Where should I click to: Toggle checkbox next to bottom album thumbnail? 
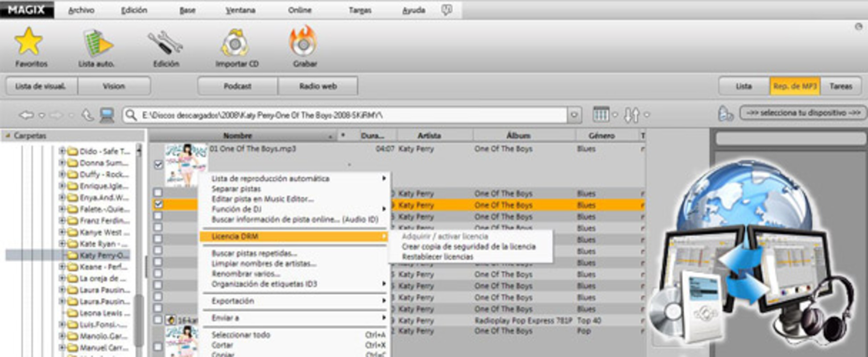click(158, 346)
